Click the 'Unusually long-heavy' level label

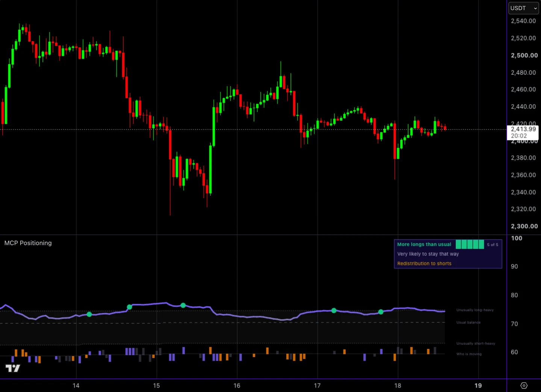click(x=475, y=310)
